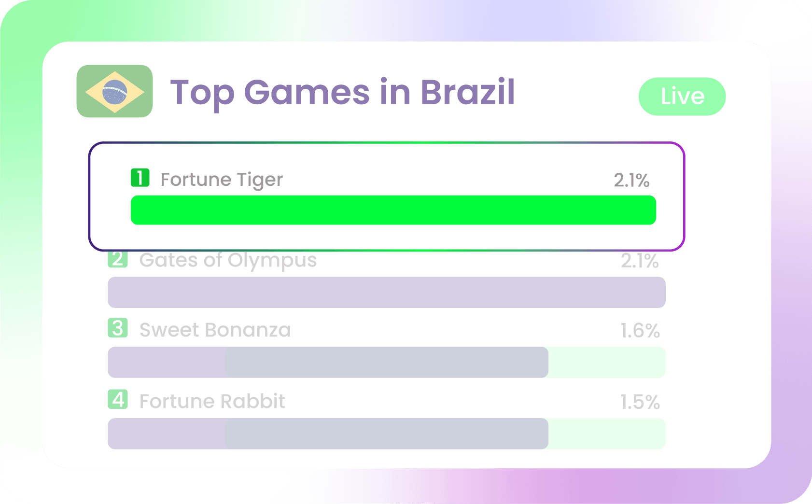Select the Fortune Tiger game name
Screen dimensions: 812x504
tap(222, 180)
